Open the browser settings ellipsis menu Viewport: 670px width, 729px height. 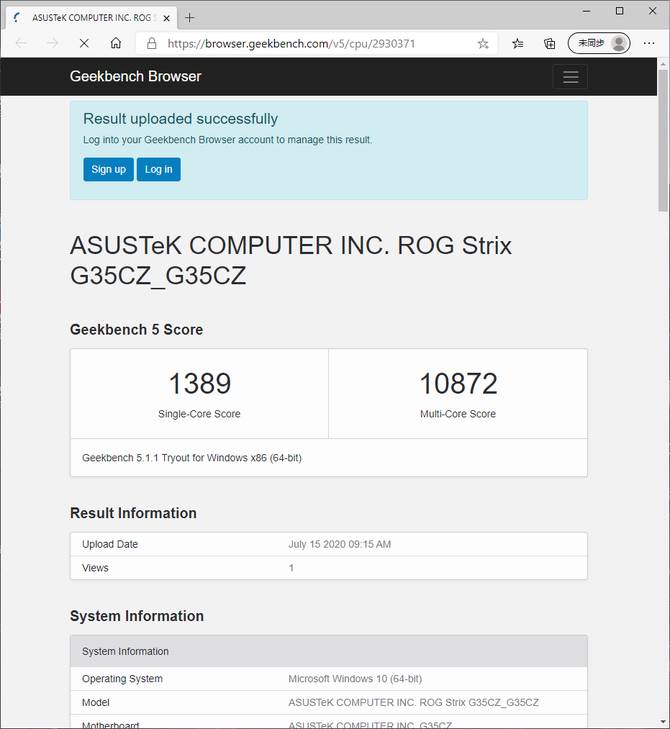650,43
